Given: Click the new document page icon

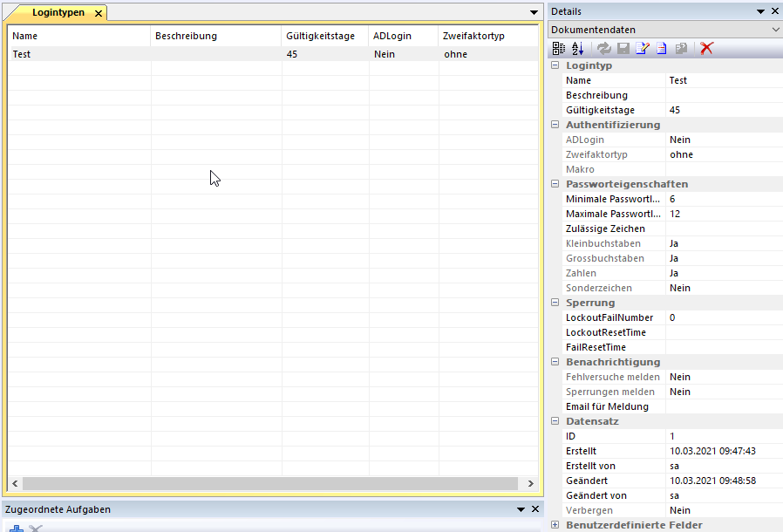Looking at the screenshot, I should pyautogui.click(x=662, y=48).
